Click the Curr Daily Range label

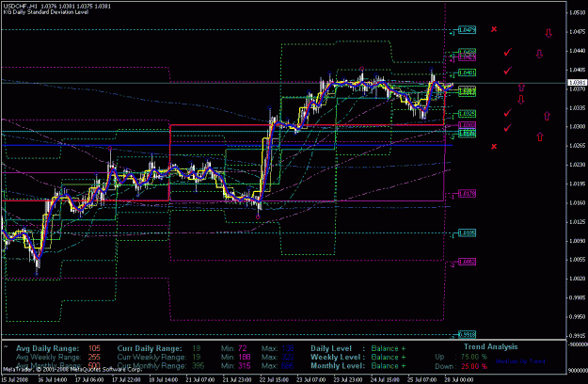click(150, 349)
